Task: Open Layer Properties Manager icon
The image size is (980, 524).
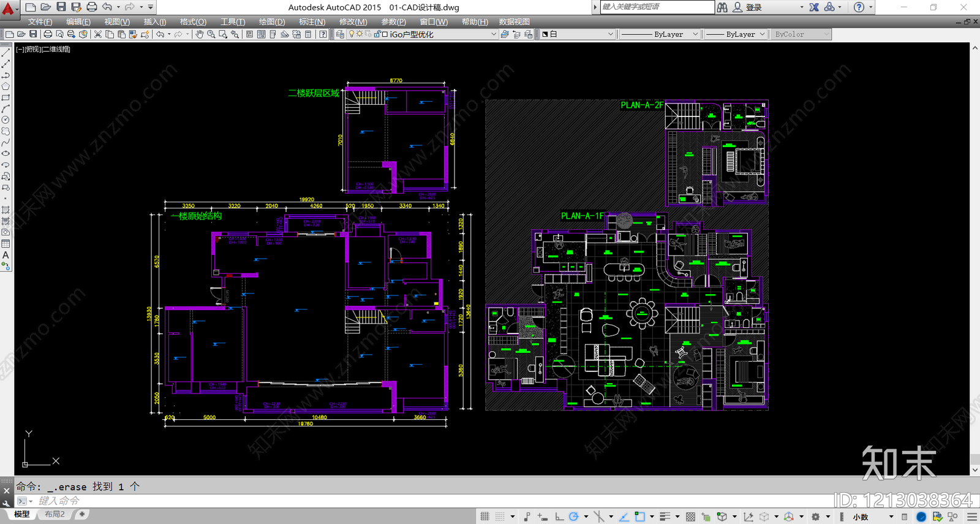Action: click(340, 34)
